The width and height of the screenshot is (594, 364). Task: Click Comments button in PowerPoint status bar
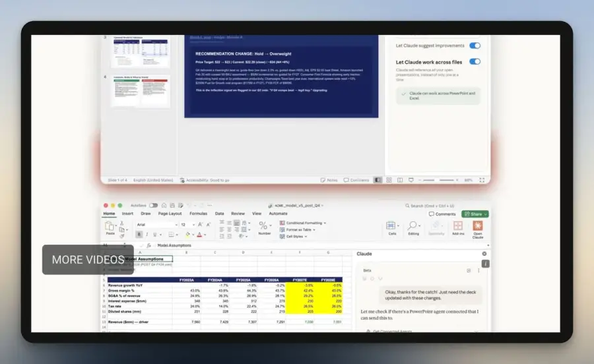(356, 180)
